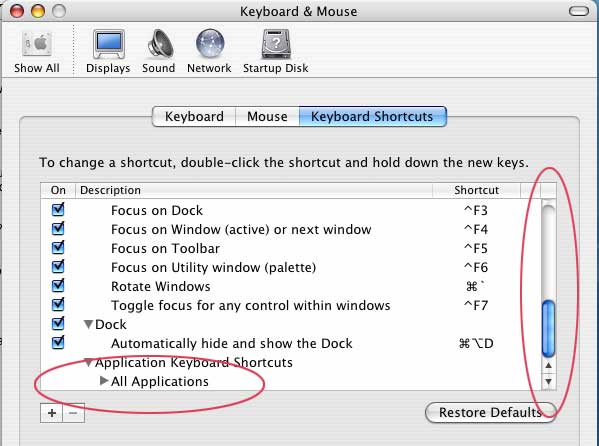Expand the All Applications triangle
599x446 pixels.
coord(104,381)
